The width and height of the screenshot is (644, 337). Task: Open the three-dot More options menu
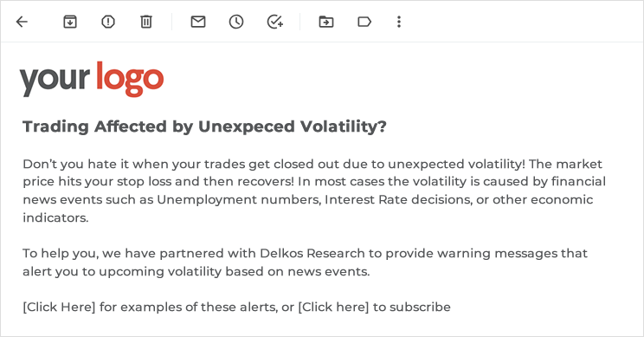pyautogui.click(x=399, y=22)
